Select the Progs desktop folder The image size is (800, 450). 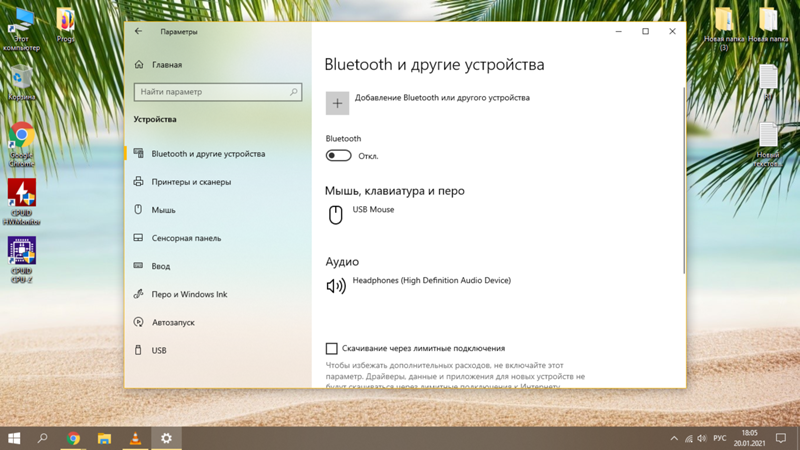coord(65,25)
